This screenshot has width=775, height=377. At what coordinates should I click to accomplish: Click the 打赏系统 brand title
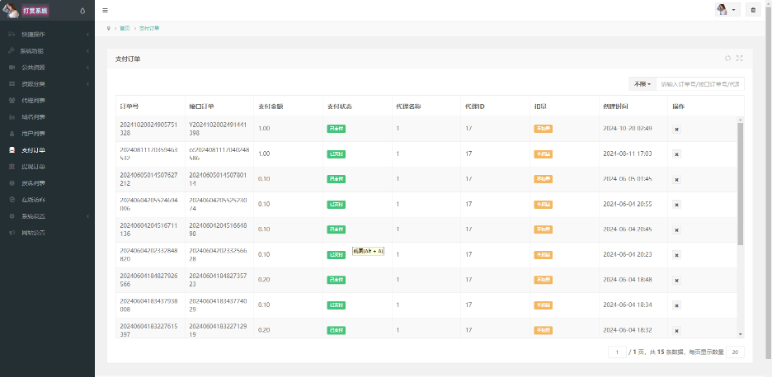pos(35,10)
